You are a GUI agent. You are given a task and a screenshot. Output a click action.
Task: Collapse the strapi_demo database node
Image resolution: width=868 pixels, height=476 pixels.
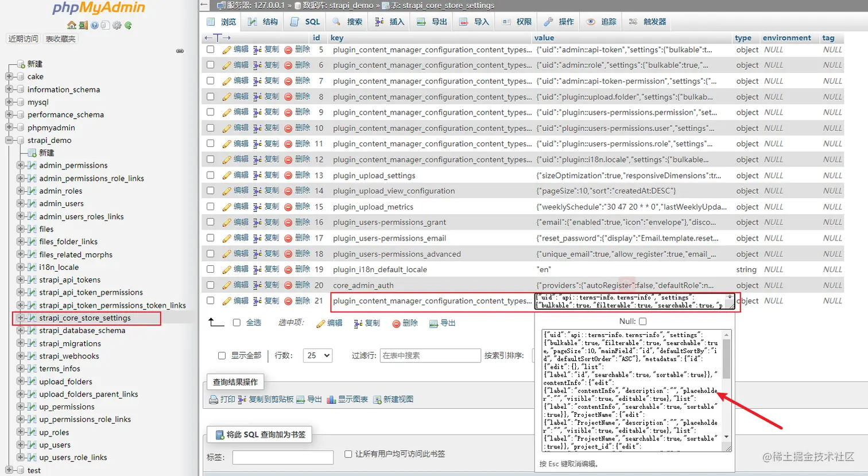[9, 140]
